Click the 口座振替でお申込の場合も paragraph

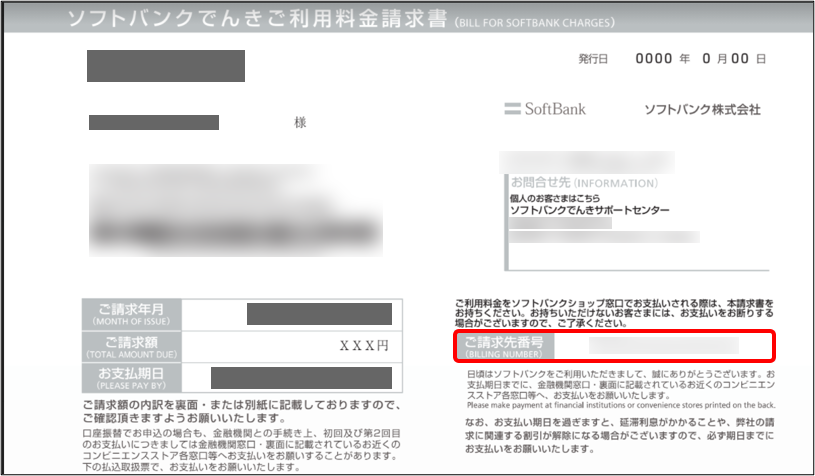tap(242, 450)
